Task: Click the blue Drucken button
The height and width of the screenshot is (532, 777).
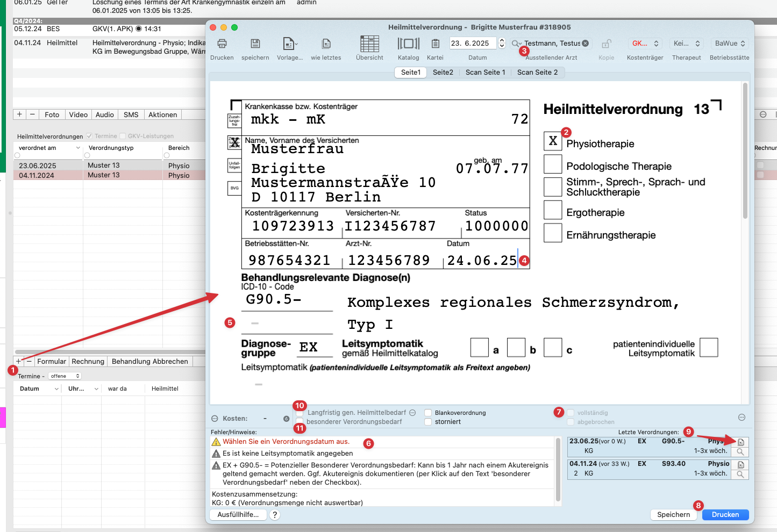Action: click(x=725, y=515)
